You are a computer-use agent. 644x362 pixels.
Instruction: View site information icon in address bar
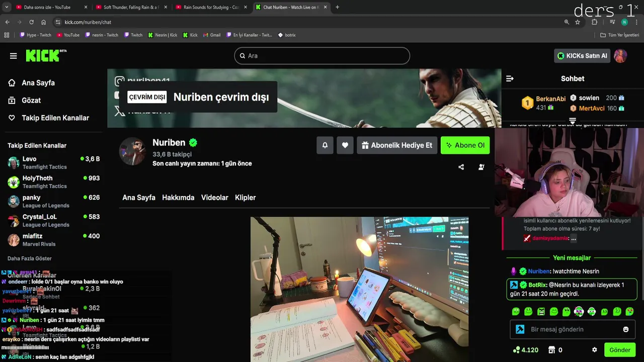[x=58, y=22]
